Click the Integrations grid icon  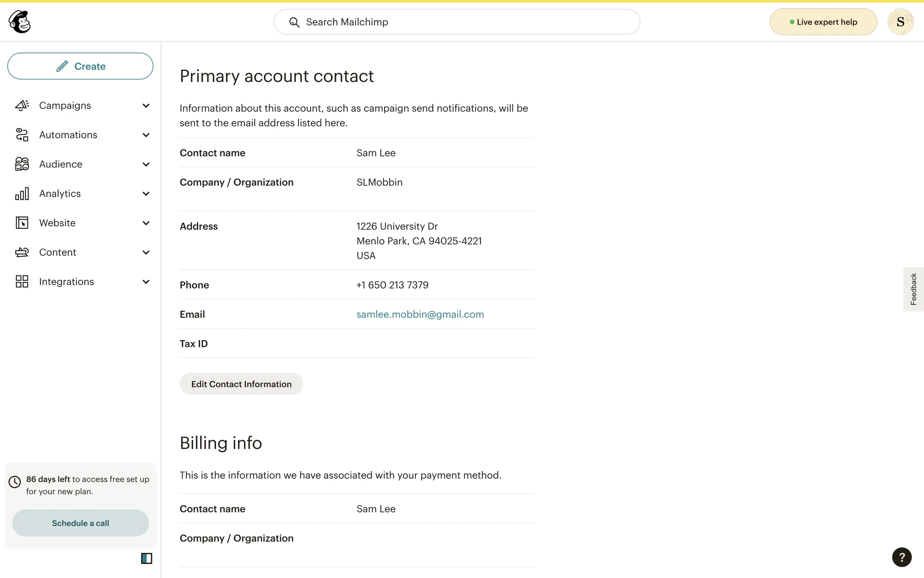22,282
